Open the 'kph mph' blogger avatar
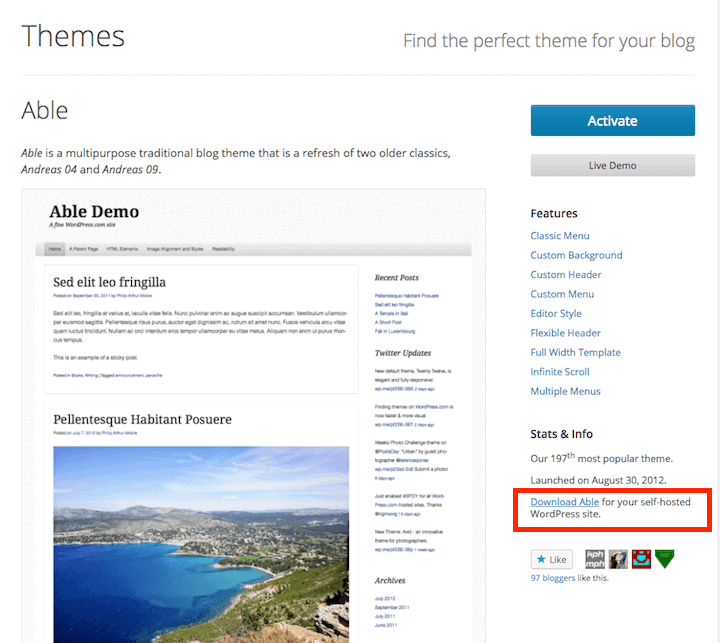The image size is (720, 643). (594, 559)
